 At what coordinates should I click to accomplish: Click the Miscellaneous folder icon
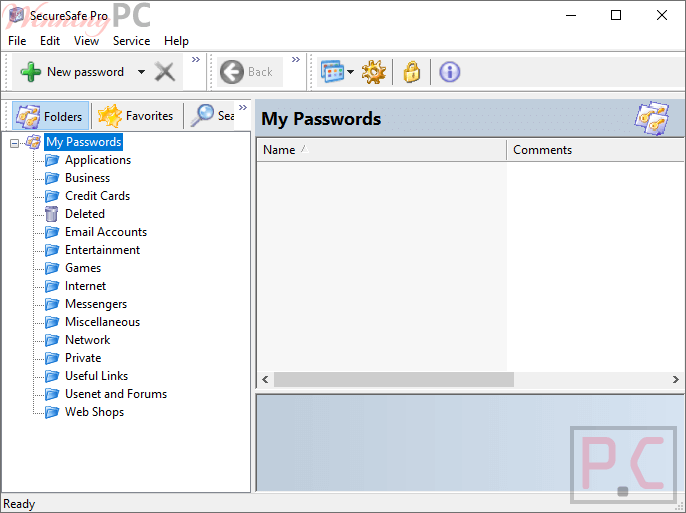tap(52, 322)
